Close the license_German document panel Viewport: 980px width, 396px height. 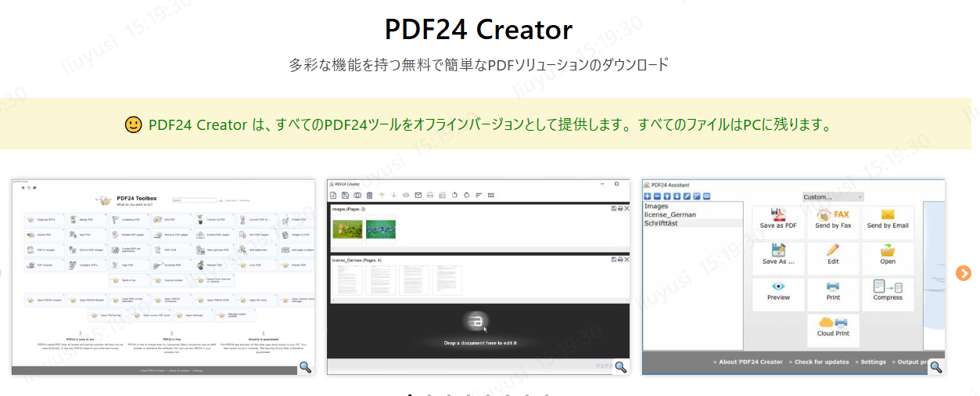(x=626, y=260)
